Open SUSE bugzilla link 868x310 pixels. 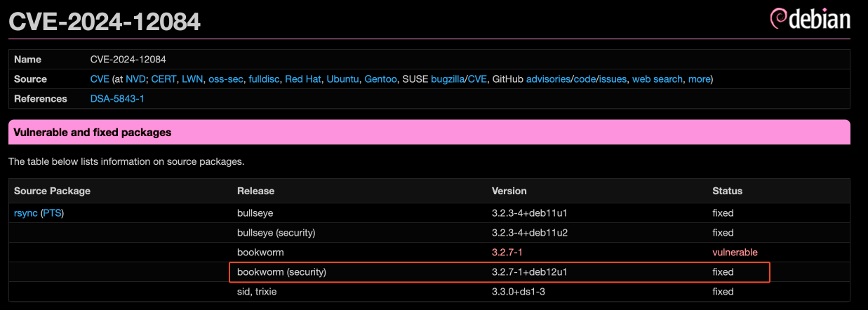click(445, 79)
